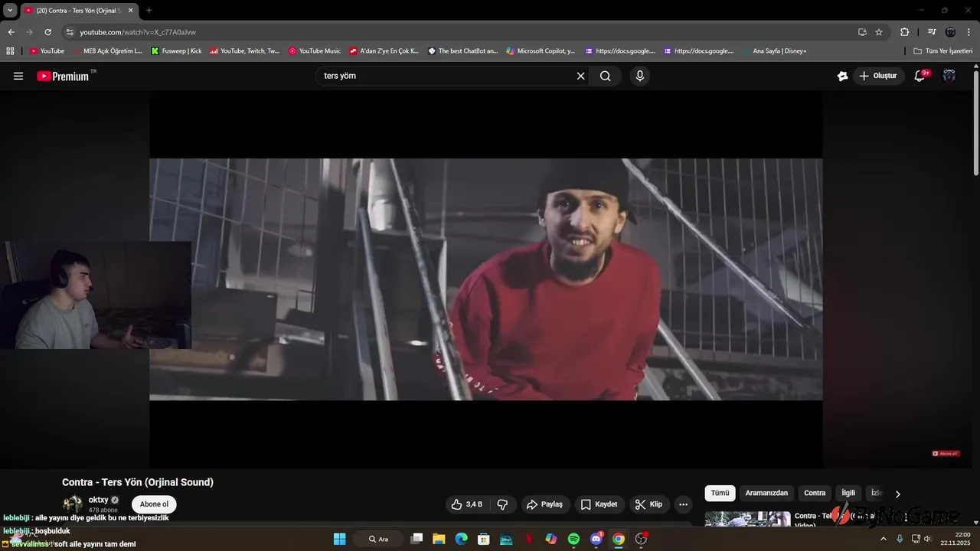Reload the current page

coord(47,32)
